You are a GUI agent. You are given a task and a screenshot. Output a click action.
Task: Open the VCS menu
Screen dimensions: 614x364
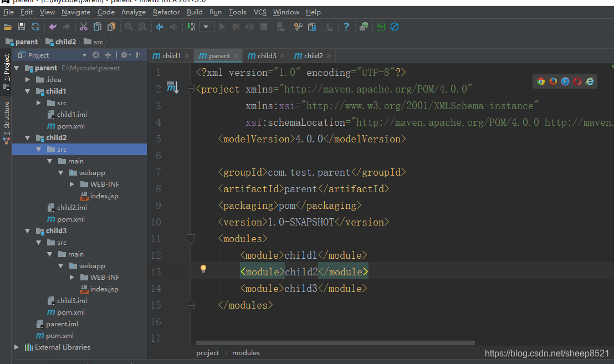pyautogui.click(x=260, y=12)
